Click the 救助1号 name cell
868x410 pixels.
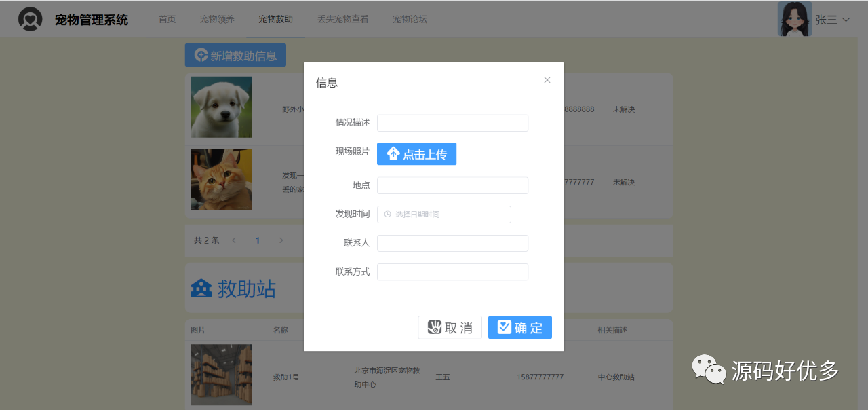click(286, 377)
